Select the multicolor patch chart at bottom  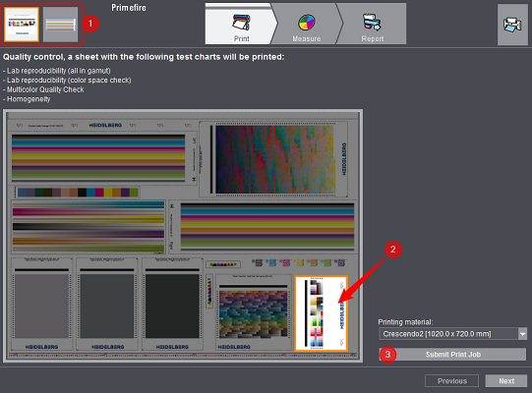tap(254, 312)
